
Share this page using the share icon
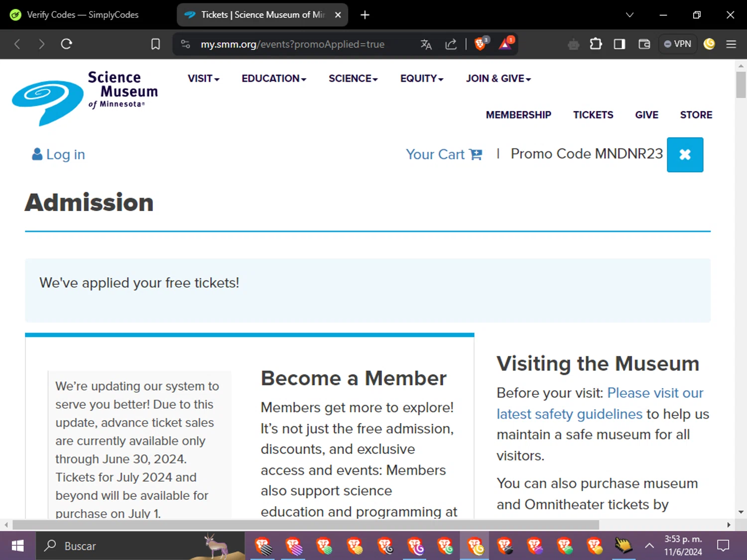451,44
